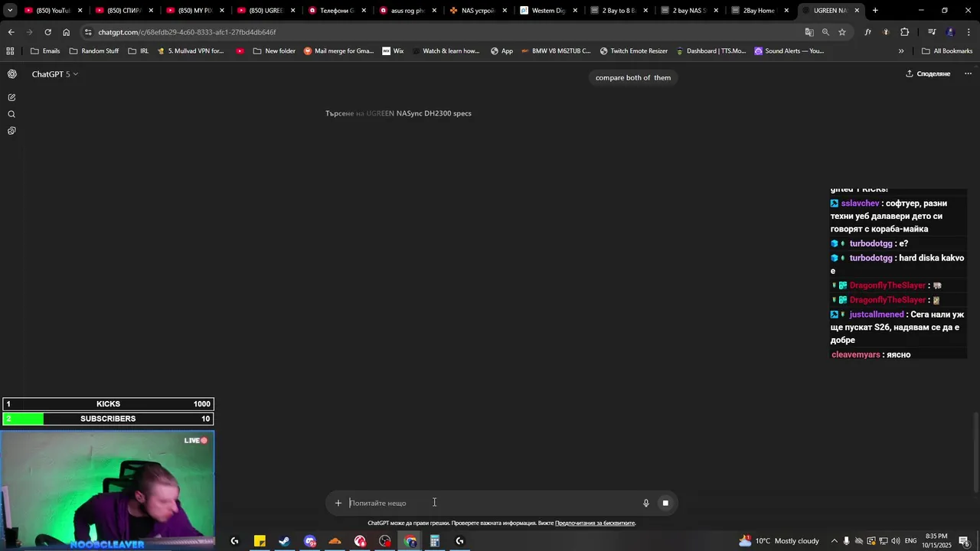The height and width of the screenshot is (551, 980).
Task: Open the All Bookmarks folder
Action: (947, 51)
